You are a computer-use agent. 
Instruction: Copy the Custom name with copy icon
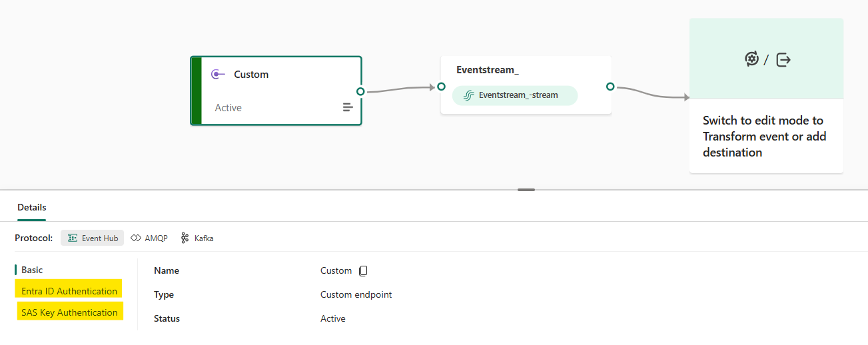tap(363, 270)
